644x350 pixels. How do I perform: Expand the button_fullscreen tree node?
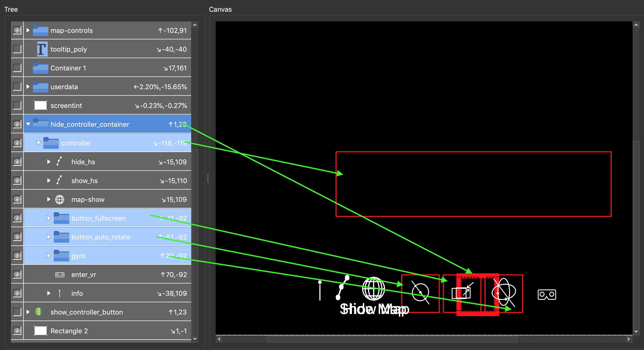coord(49,218)
